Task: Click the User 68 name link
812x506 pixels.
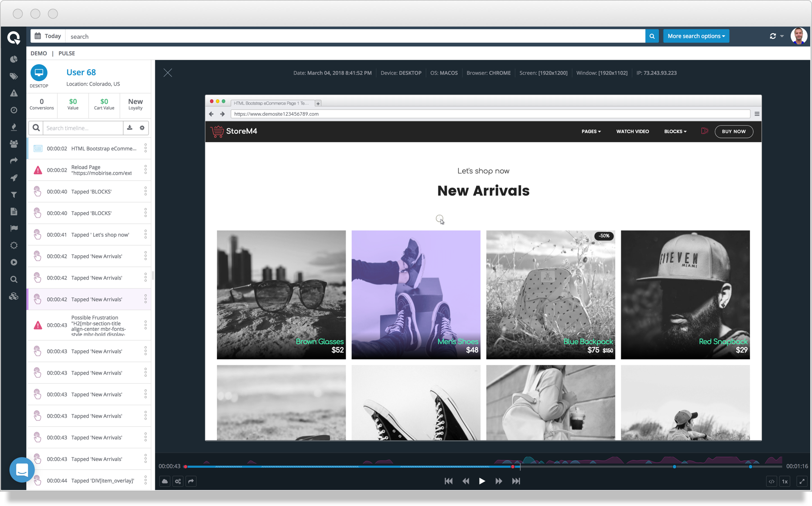Action: 81,72
